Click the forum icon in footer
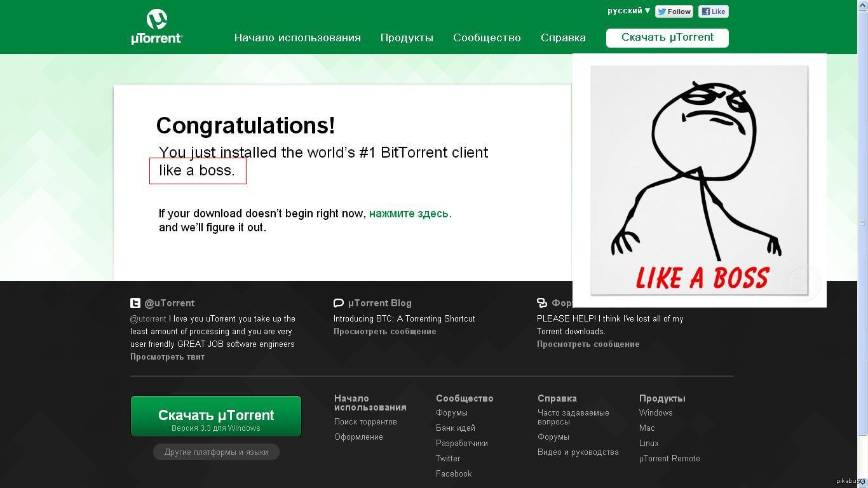Image resolution: width=868 pixels, height=488 pixels. [x=542, y=303]
